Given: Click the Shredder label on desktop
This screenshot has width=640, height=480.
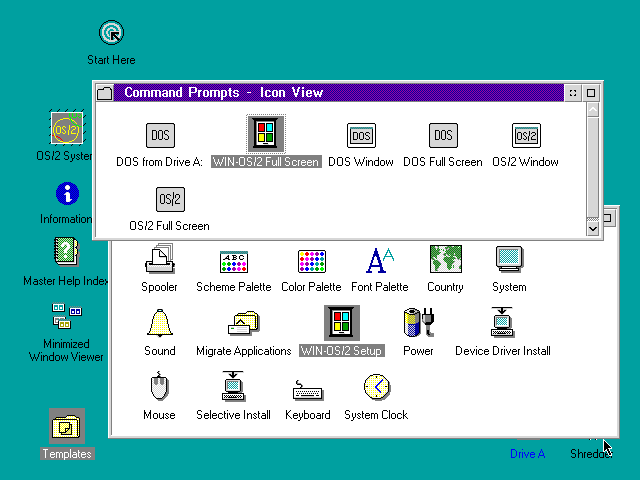Looking at the screenshot, I should pos(591,454).
